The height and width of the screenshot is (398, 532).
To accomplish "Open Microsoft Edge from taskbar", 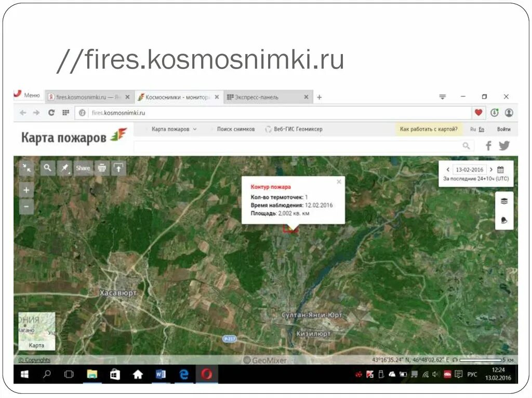I will click(183, 374).
